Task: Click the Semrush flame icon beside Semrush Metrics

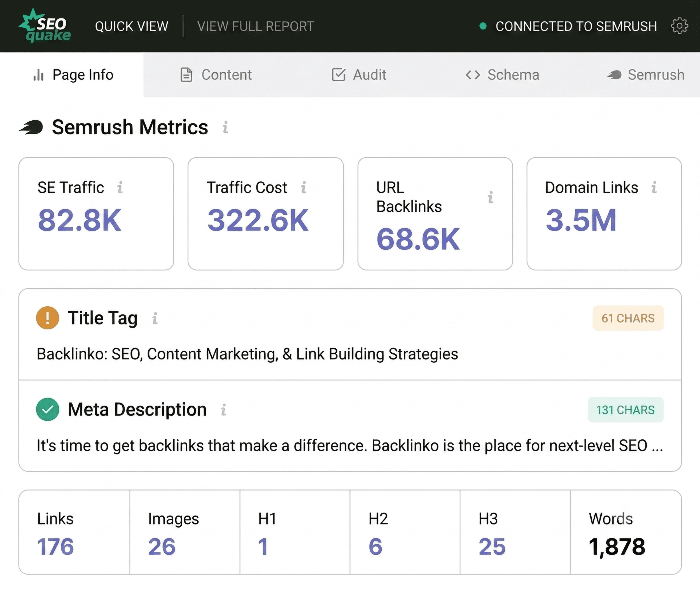Action: pos(31,127)
